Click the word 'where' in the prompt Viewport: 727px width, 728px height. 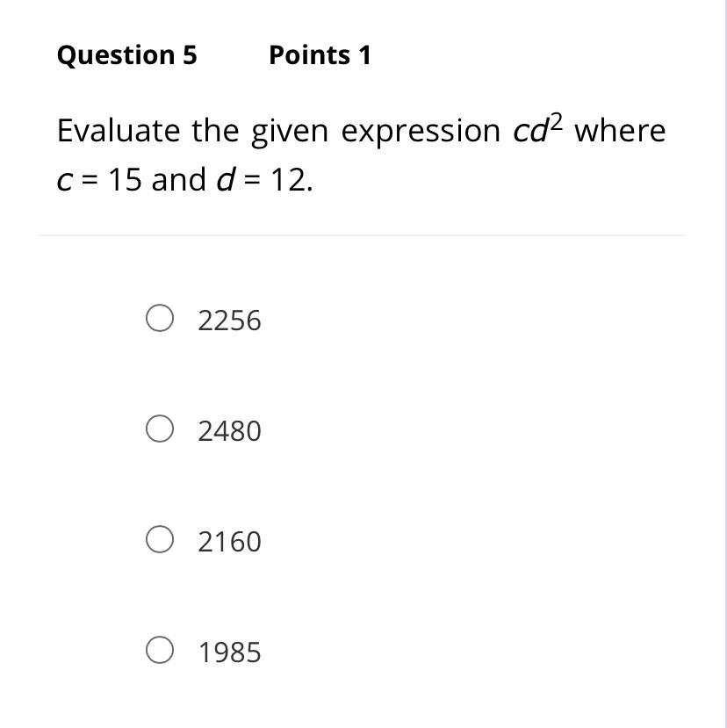(x=620, y=131)
